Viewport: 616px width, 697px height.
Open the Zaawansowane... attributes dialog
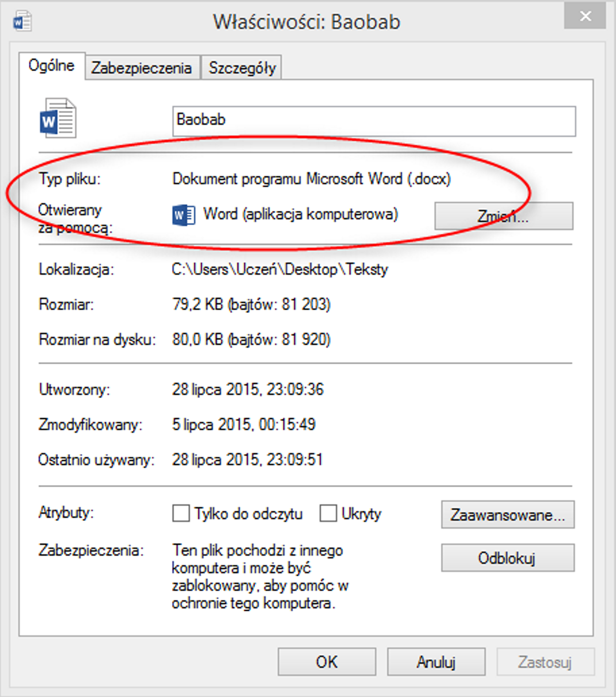[508, 515]
